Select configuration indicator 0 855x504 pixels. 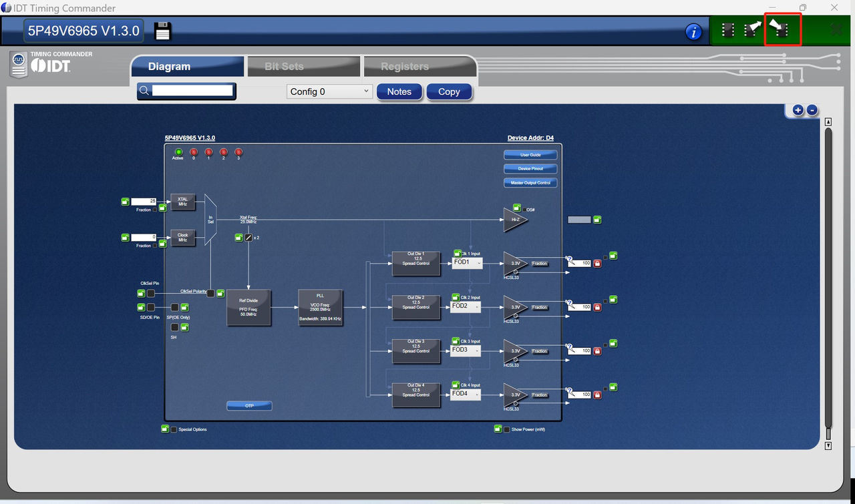(x=194, y=152)
